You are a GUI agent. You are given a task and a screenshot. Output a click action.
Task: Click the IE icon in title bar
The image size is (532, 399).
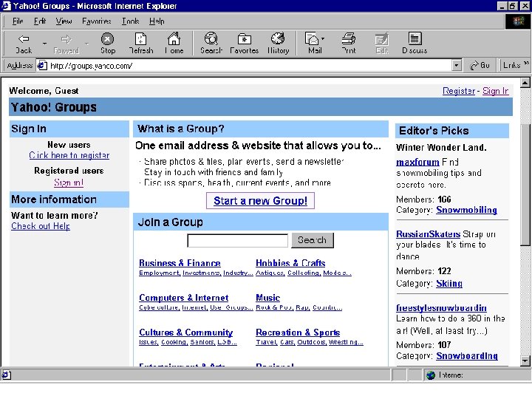6,6
